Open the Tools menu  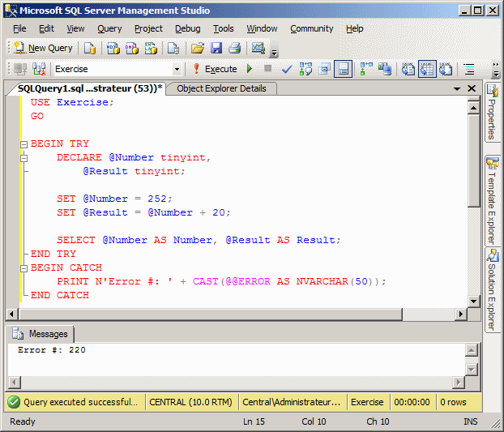click(224, 28)
